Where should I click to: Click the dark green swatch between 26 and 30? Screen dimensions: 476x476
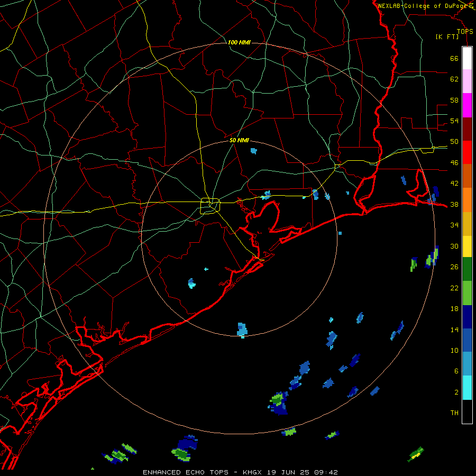(x=467, y=269)
